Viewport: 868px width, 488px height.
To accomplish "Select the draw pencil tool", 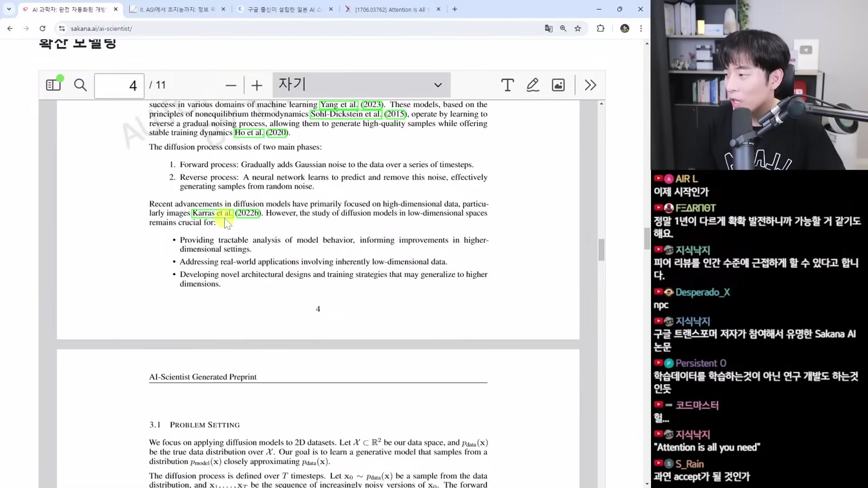I will pyautogui.click(x=533, y=85).
